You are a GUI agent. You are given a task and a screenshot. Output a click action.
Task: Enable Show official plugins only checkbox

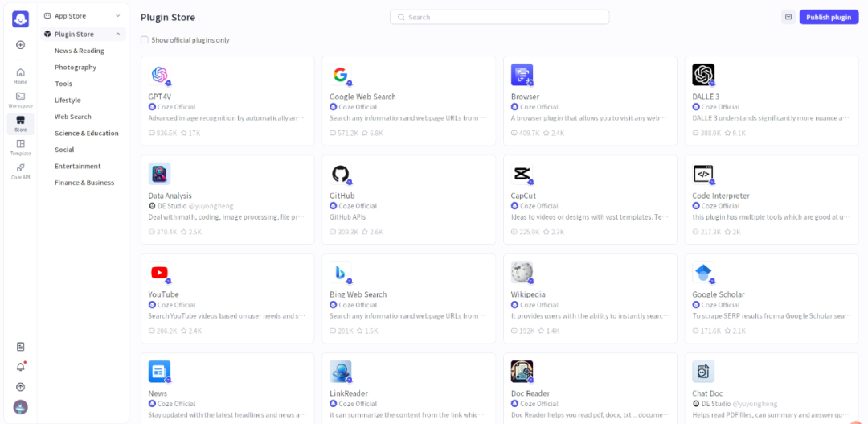[x=145, y=40]
